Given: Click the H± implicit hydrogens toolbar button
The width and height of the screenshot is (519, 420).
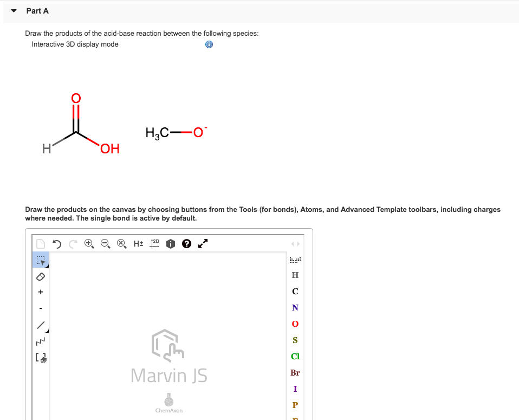Looking at the screenshot, I should [138, 244].
